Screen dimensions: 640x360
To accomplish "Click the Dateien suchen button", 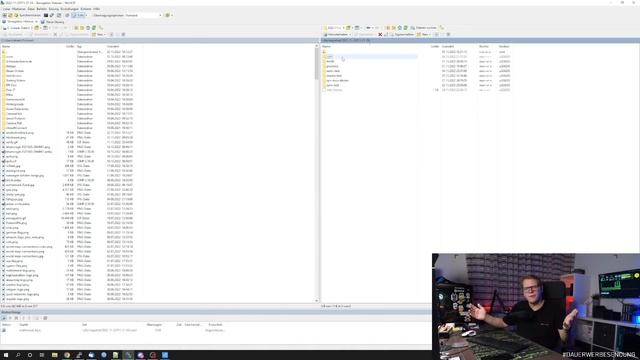I will (x=423, y=28).
